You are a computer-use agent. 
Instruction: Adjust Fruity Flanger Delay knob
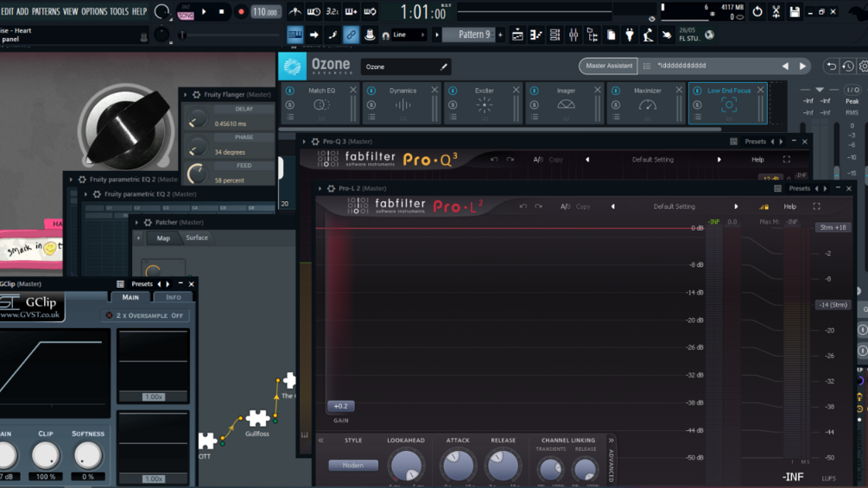196,118
